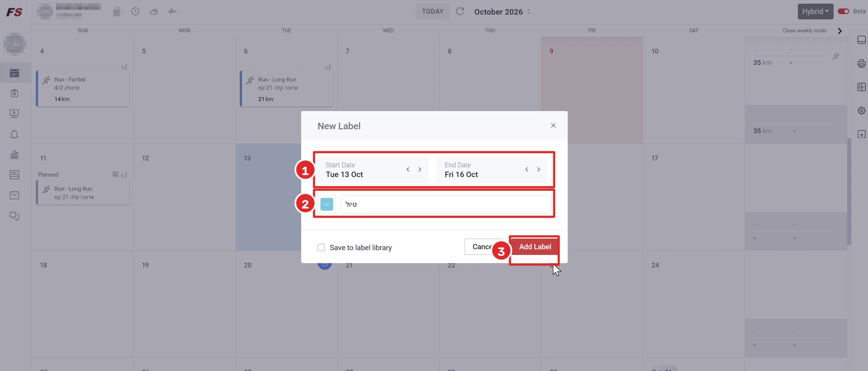Open the Planned Long Run card on October 11
868x371 pixels.
(83, 192)
